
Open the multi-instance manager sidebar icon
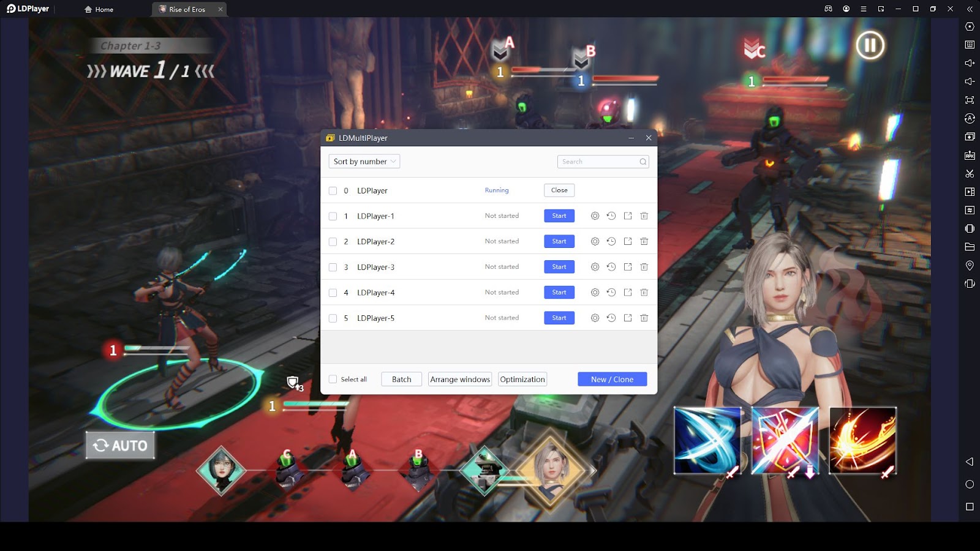coord(970,137)
